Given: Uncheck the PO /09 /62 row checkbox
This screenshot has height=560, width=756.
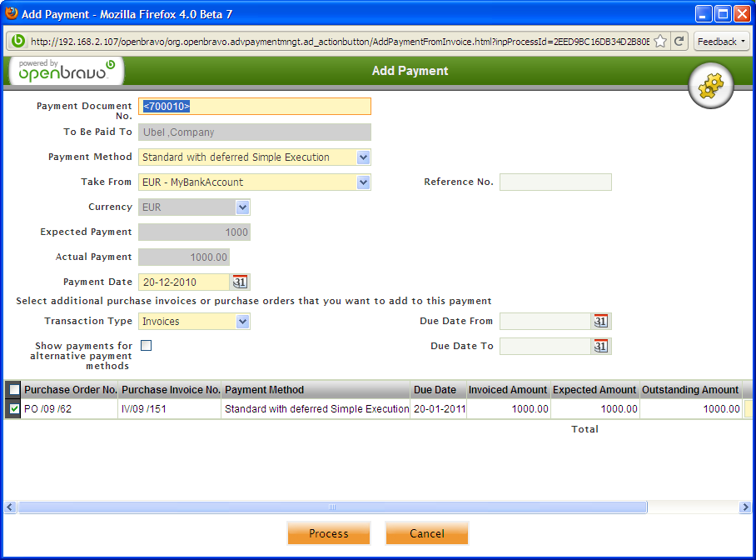Looking at the screenshot, I should (14, 409).
